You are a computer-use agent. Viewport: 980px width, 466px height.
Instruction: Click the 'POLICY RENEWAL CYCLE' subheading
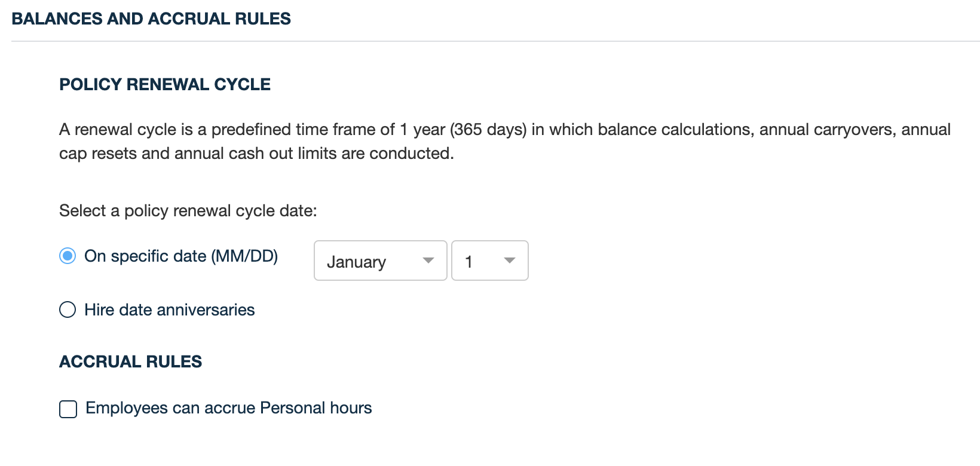[165, 84]
